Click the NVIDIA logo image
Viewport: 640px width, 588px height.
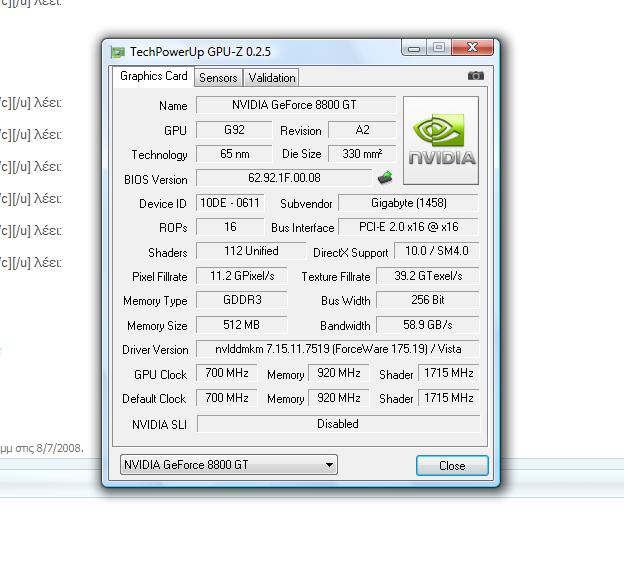tap(441, 140)
